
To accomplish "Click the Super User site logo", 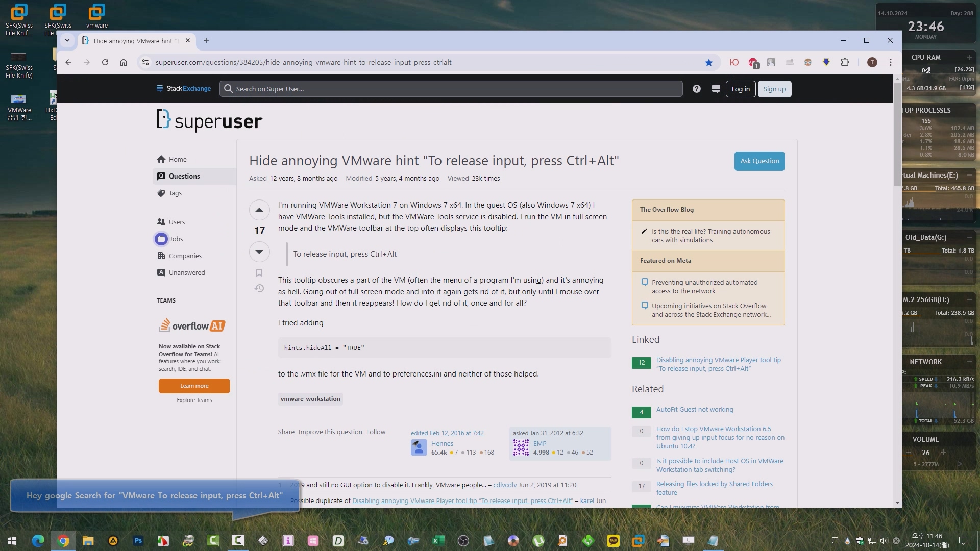I will (209, 120).
